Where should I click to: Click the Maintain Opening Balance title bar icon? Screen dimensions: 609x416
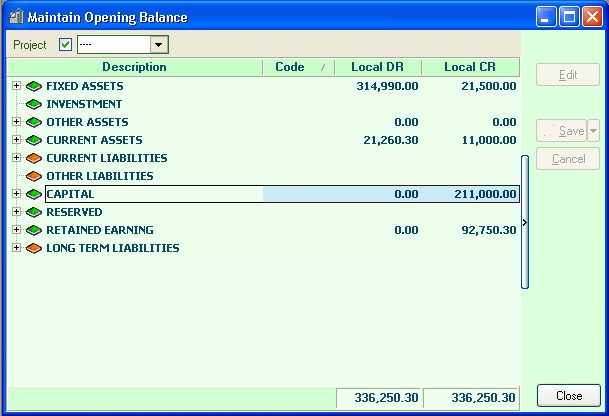[x=16, y=17]
